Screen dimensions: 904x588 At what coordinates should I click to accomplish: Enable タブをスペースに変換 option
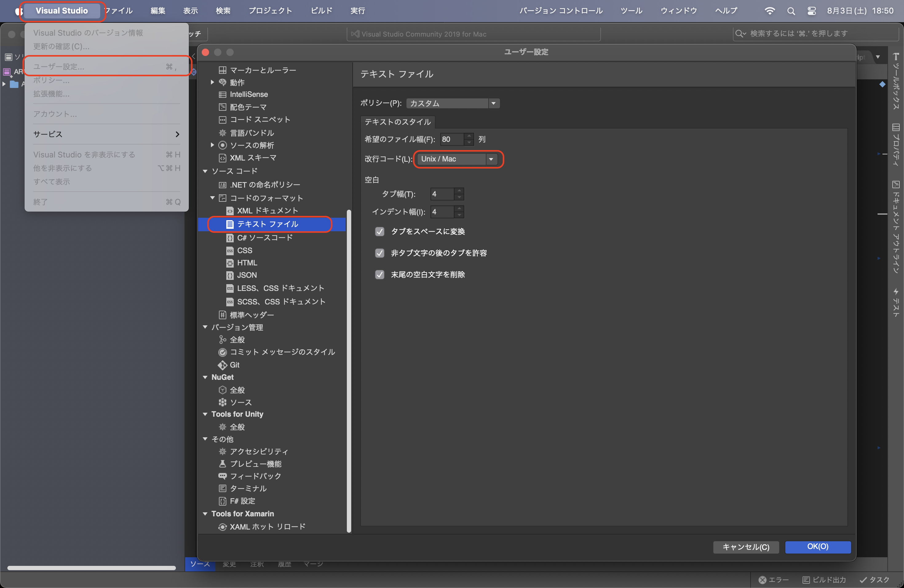click(x=379, y=232)
